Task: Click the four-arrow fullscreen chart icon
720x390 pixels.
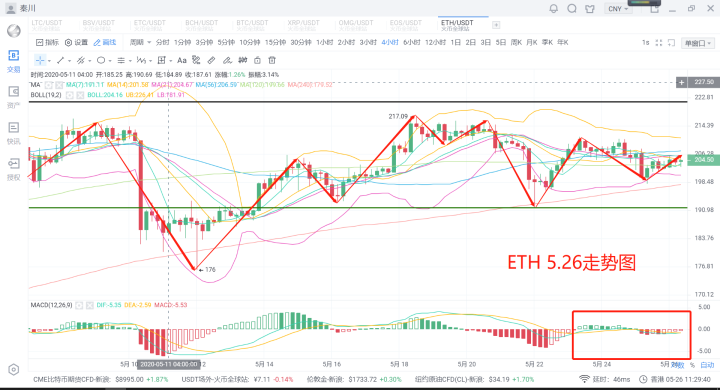Action: (x=658, y=43)
